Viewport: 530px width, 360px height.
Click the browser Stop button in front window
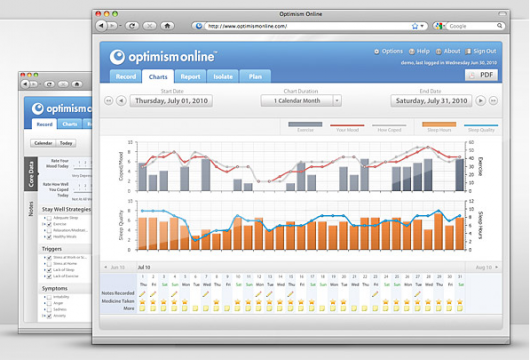coord(149,26)
